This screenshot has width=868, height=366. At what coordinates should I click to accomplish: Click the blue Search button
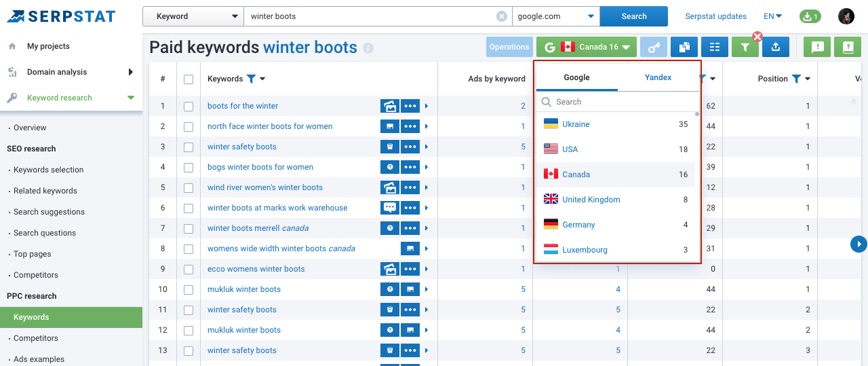[x=634, y=16]
